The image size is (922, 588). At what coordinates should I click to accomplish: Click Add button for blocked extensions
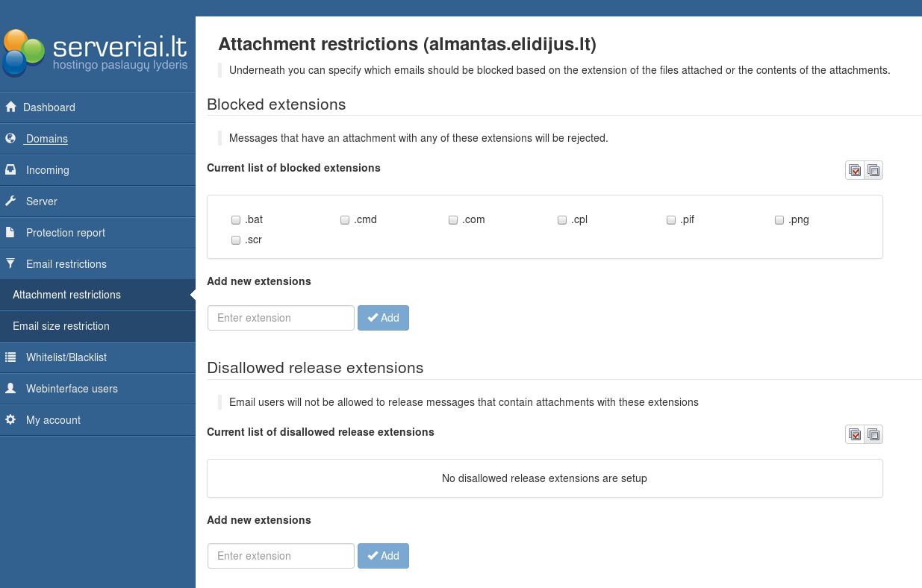pyautogui.click(x=383, y=318)
